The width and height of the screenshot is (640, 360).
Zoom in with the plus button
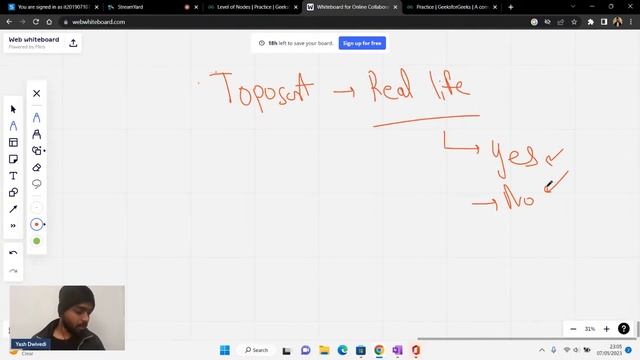(607, 329)
